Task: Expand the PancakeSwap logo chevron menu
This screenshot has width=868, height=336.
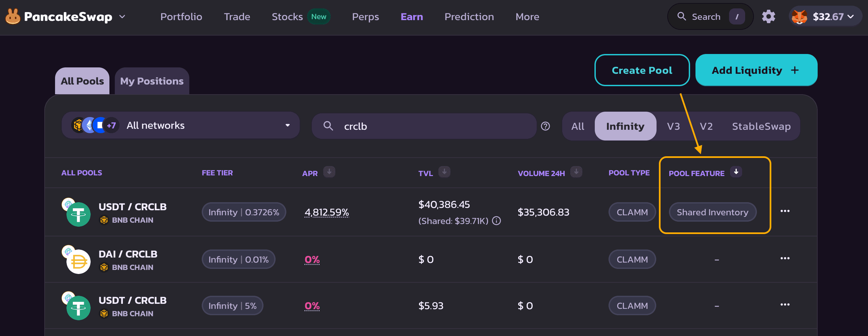Action: click(x=122, y=16)
